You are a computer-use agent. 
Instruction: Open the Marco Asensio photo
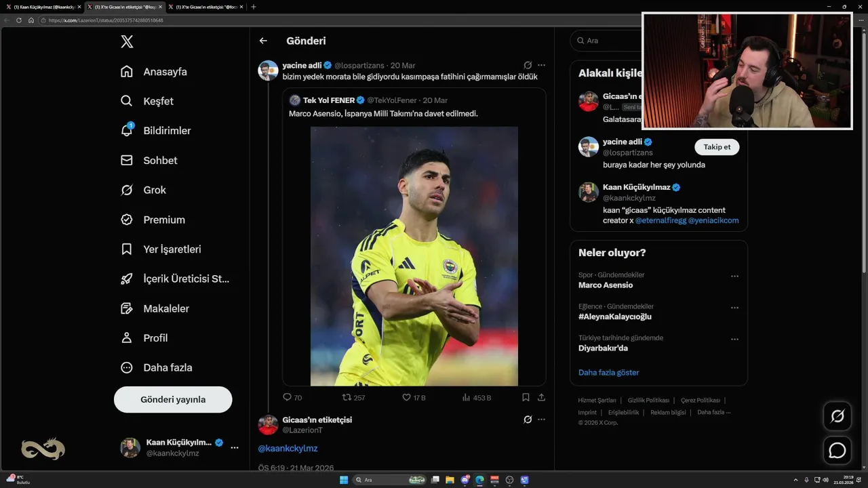pyautogui.click(x=414, y=256)
